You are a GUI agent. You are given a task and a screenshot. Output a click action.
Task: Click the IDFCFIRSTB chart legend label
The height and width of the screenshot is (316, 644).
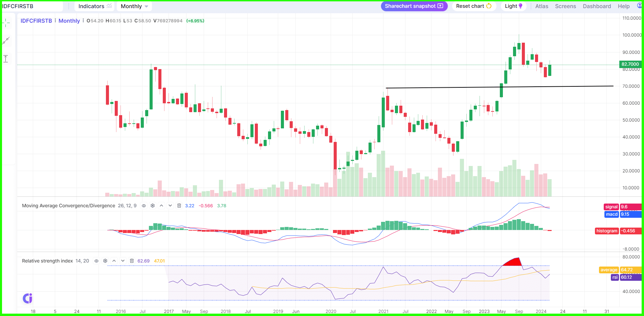(36, 21)
